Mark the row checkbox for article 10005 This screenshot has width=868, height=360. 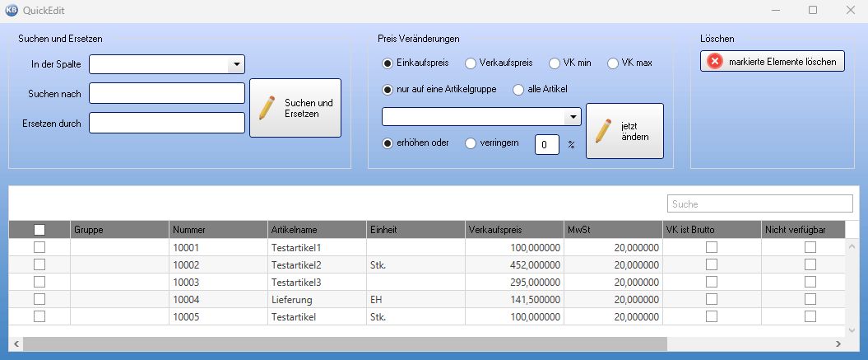point(39,316)
